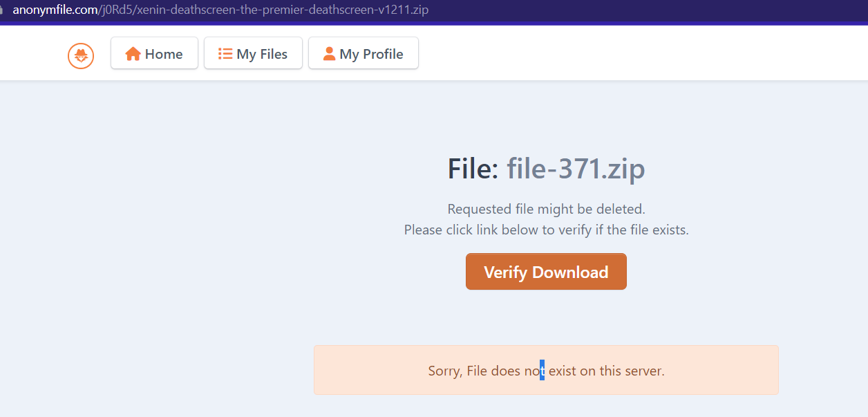Click the anonymfile round logo icon

(x=81, y=55)
